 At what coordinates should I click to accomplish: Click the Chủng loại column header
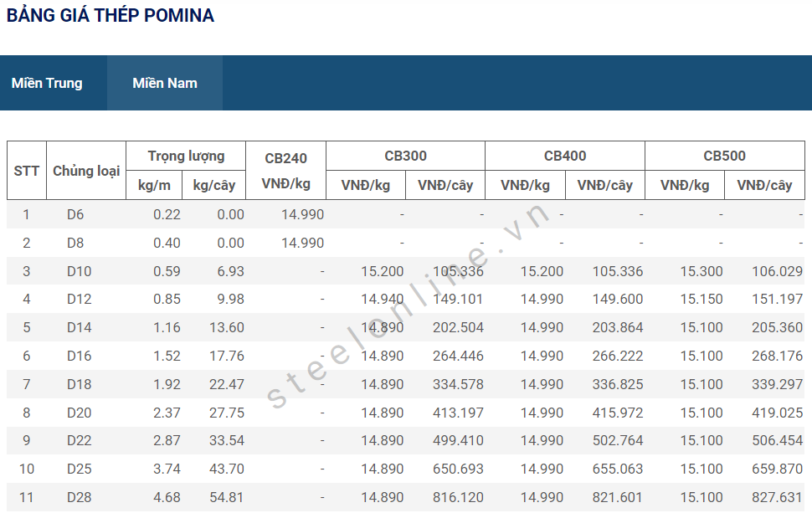point(86,171)
